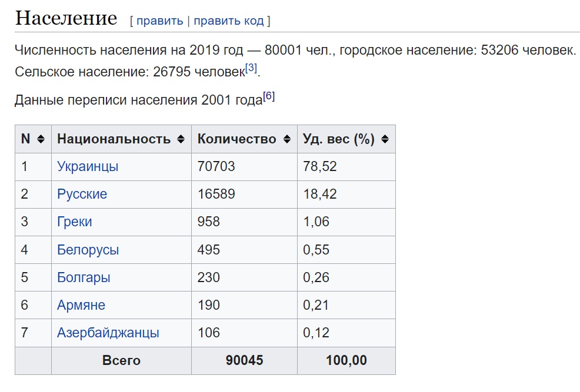Image resolution: width=580 pixels, height=392 pixels.
Task: Click the Население section heading
Action: point(66,18)
